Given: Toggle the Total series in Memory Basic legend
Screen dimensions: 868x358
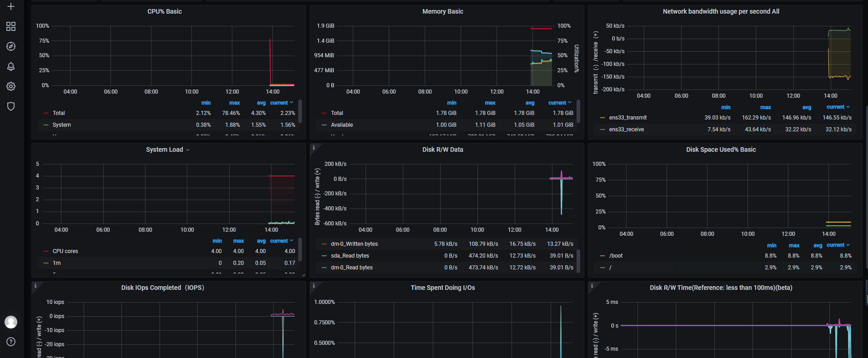Looking at the screenshot, I should click(337, 113).
